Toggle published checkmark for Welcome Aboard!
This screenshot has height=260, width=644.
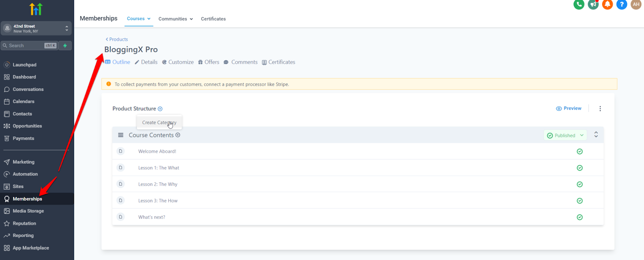(580, 151)
